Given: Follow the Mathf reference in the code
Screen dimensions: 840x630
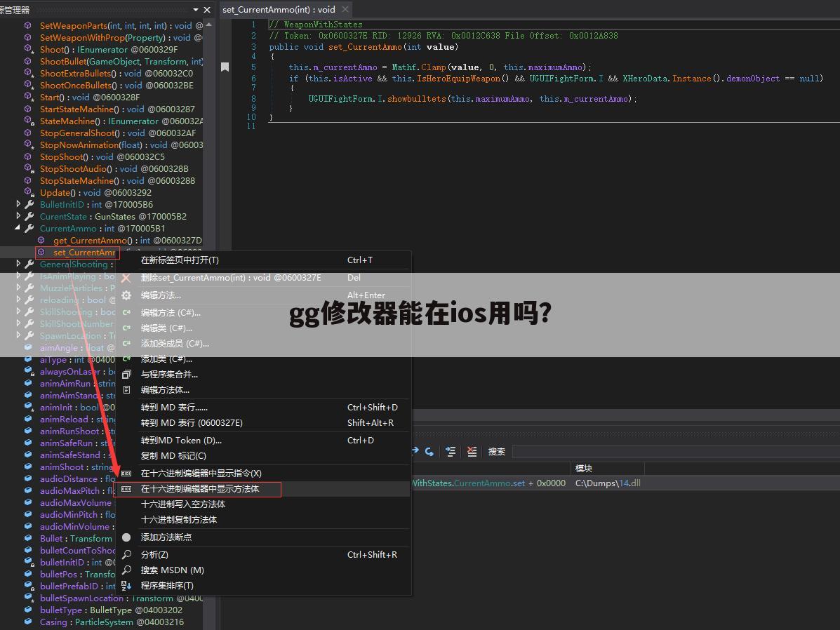Looking at the screenshot, I should point(404,67).
